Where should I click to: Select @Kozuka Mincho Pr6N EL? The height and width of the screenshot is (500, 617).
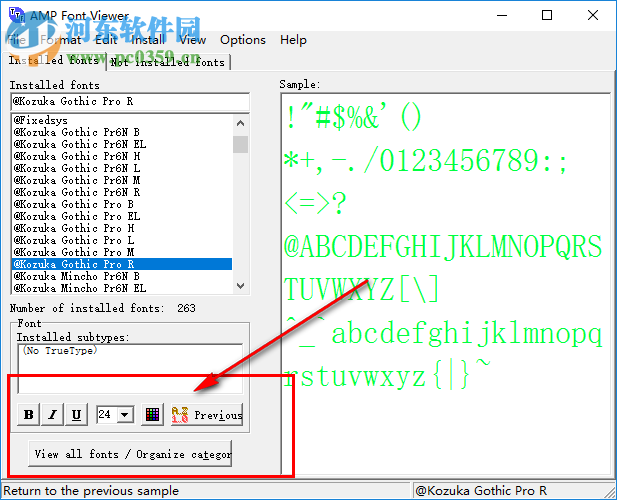[x=122, y=288]
